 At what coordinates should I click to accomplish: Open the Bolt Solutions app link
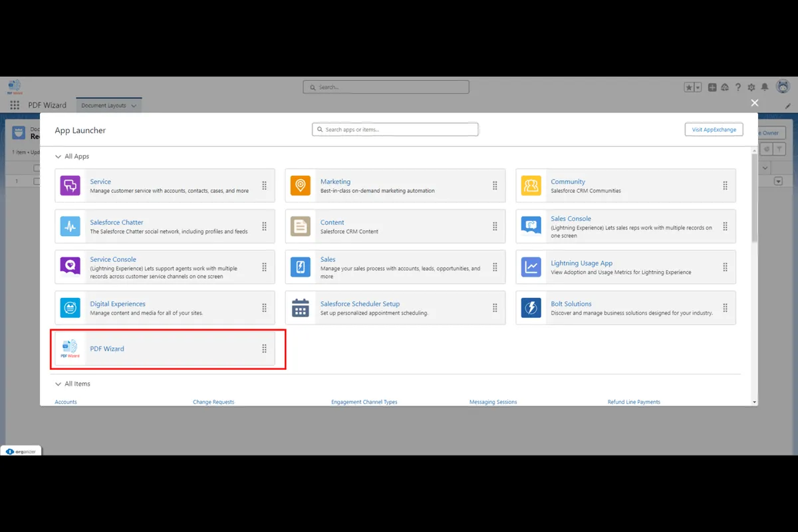pyautogui.click(x=571, y=304)
